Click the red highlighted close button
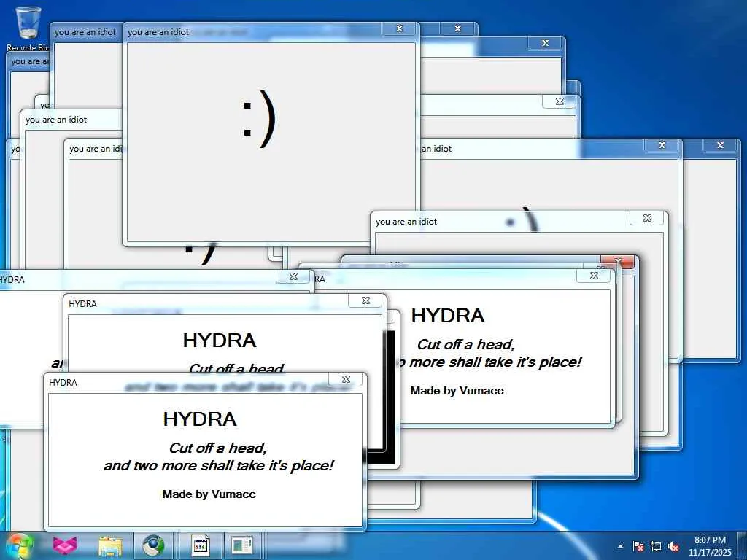Viewport: 747px width, 560px height. pos(618,261)
